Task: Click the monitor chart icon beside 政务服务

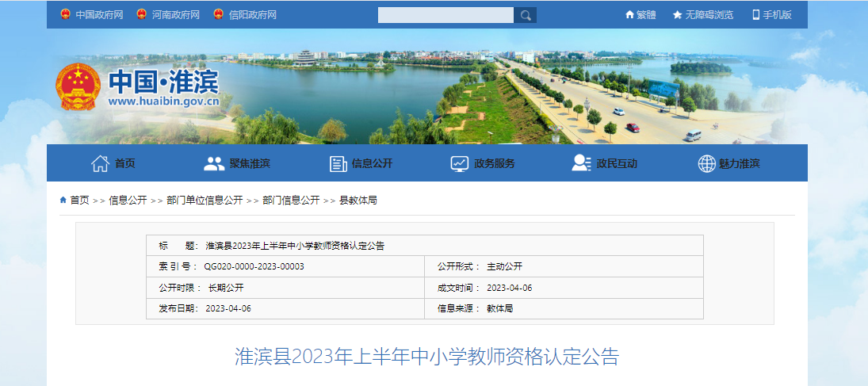Action: click(x=460, y=163)
